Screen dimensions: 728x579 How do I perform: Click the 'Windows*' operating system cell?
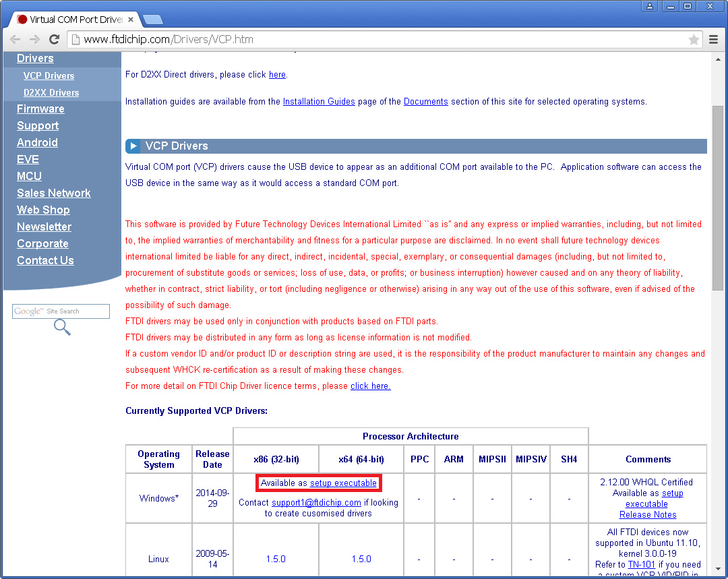click(x=159, y=498)
